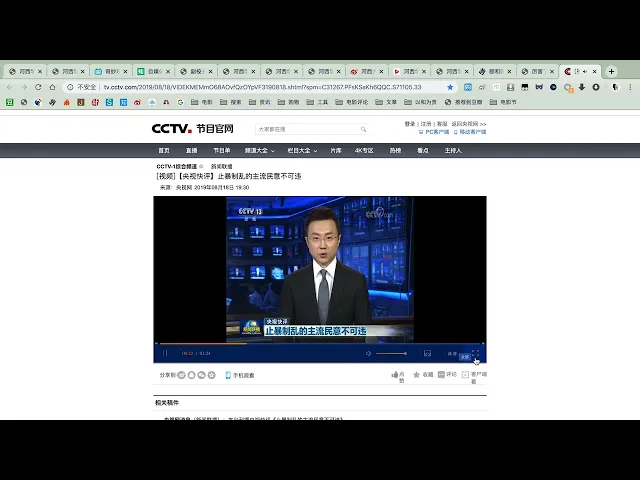
Task: Click the browser back arrow
Action: [x=10, y=87]
